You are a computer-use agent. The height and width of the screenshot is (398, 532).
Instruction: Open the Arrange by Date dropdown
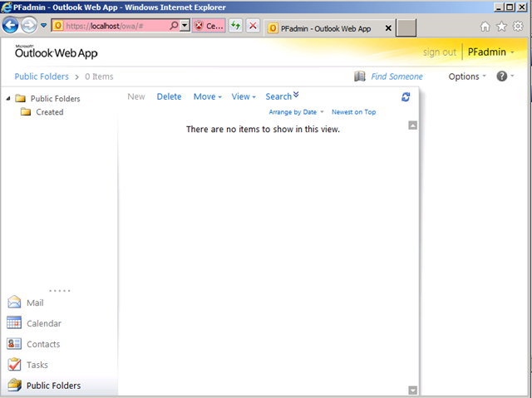[296, 112]
